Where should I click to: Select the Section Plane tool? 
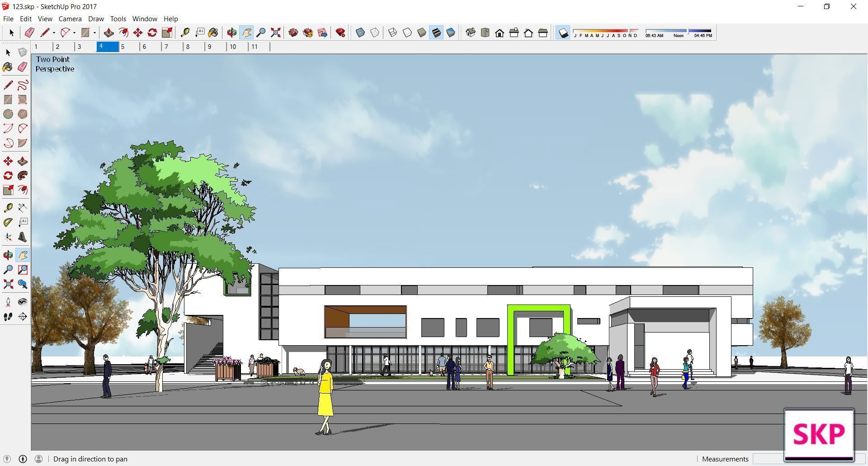[x=23, y=317]
